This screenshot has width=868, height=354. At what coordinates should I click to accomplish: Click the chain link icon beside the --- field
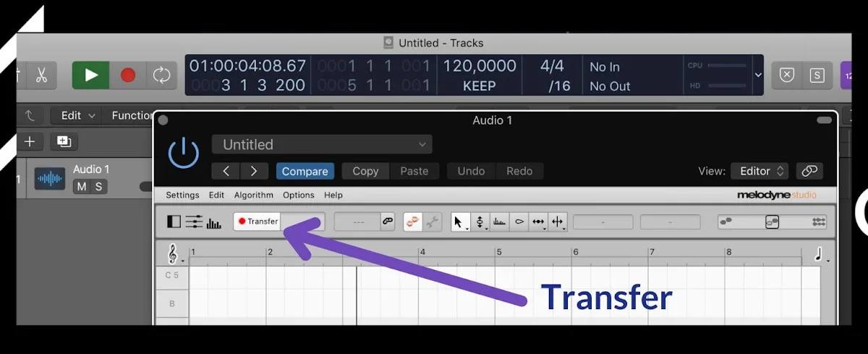pos(388,222)
